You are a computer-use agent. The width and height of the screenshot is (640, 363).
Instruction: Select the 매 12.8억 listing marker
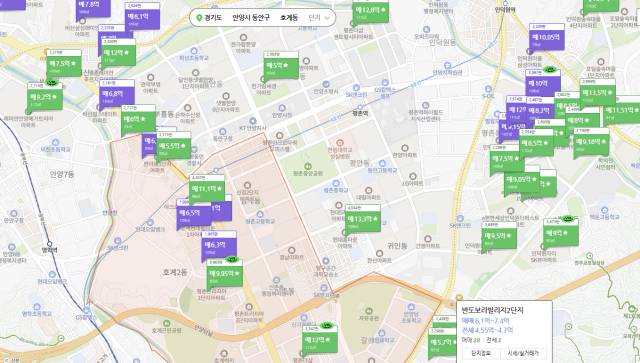point(370,11)
